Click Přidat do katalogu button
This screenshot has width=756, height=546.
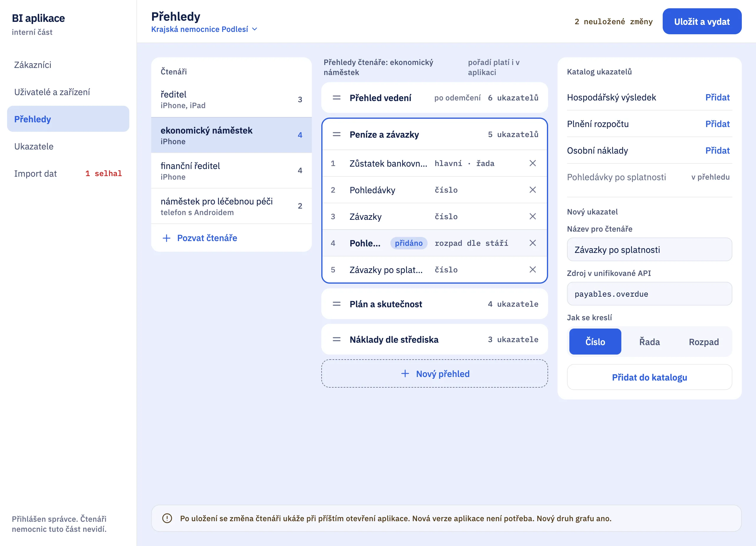pos(649,377)
